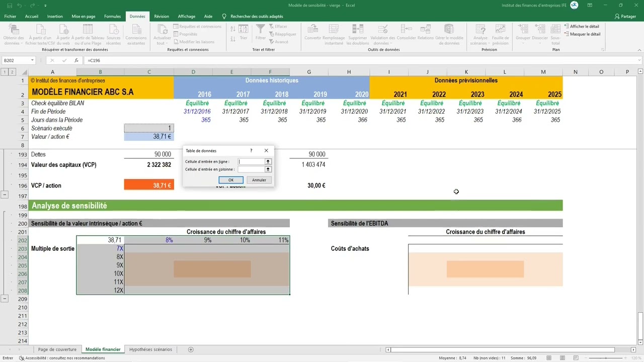Click the Partager button
This screenshot has width=644, height=362.
click(625, 16)
